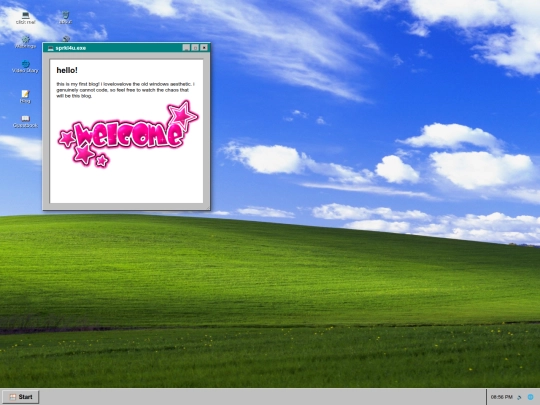Open the Blog notepad desktop icon
This screenshot has height=405, width=540.
pos(25,97)
